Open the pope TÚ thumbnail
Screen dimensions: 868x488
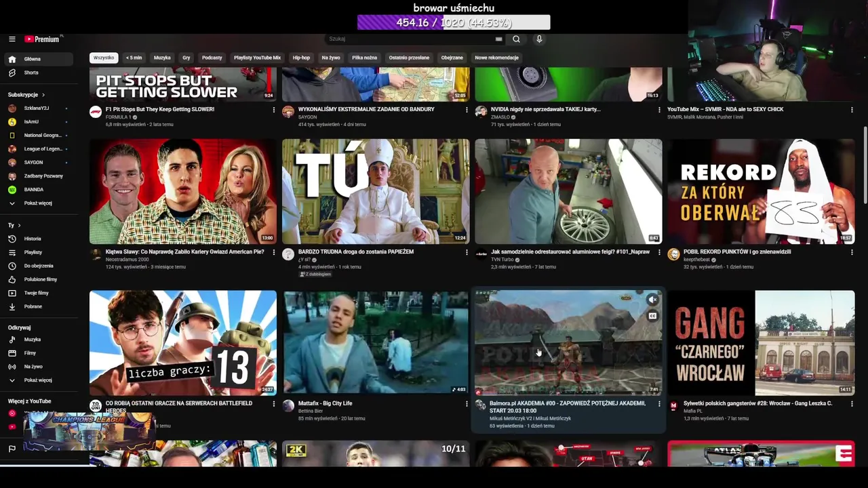[376, 191]
